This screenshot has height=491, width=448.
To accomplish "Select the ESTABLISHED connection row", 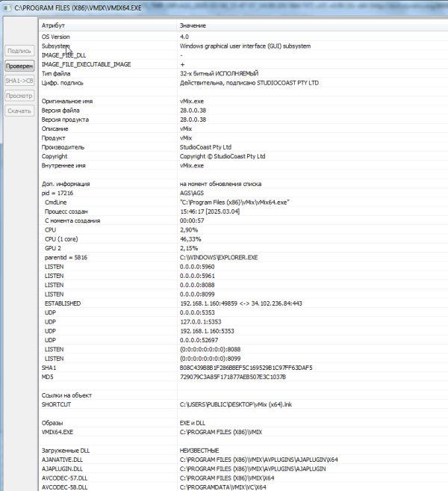I will (x=243, y=303).
